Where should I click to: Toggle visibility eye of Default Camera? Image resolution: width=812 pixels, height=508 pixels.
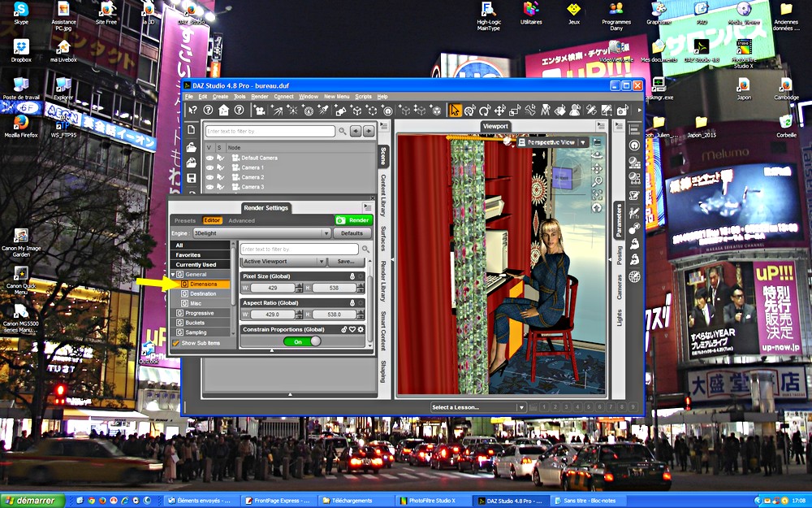pos(209,158)
